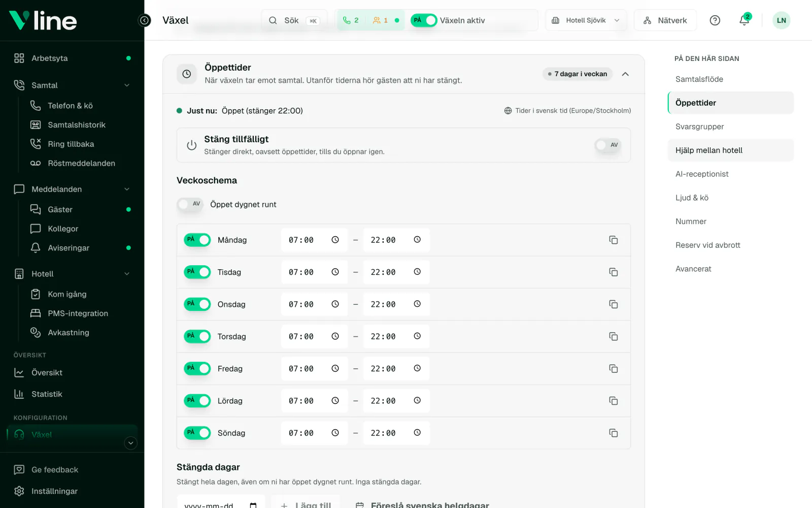The image size is (812, 508).
Task: Collapse the sidebar with the arrow button
Action: coord(145,20)
